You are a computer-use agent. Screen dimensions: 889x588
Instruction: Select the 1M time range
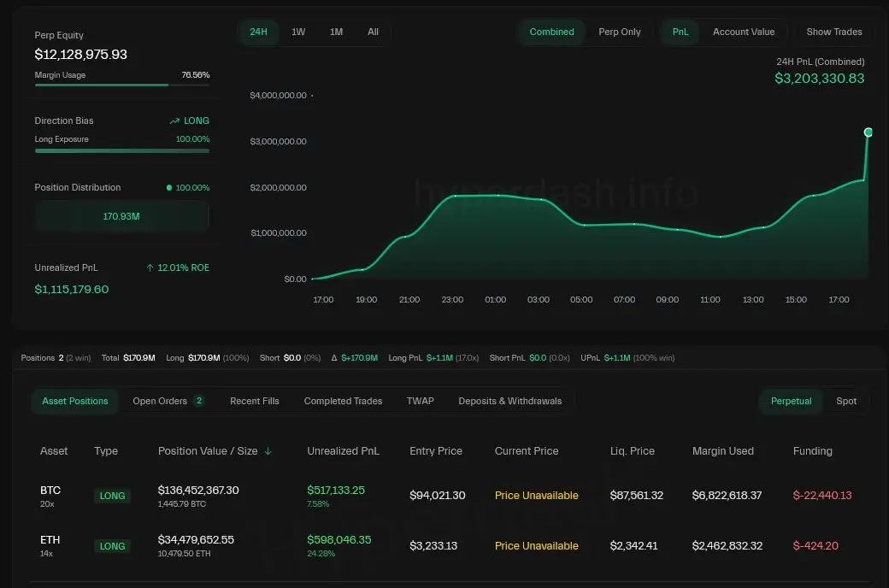point(336,32)
